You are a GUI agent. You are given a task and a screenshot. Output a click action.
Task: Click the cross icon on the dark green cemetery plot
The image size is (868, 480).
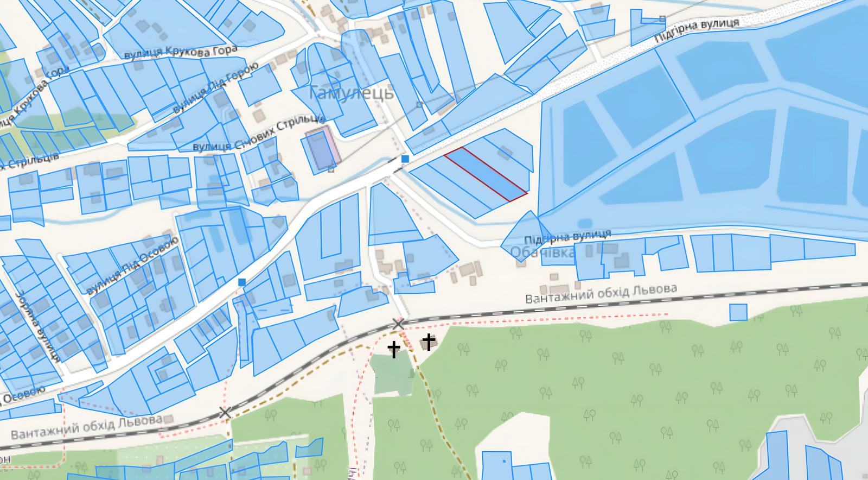pos(394,349)
